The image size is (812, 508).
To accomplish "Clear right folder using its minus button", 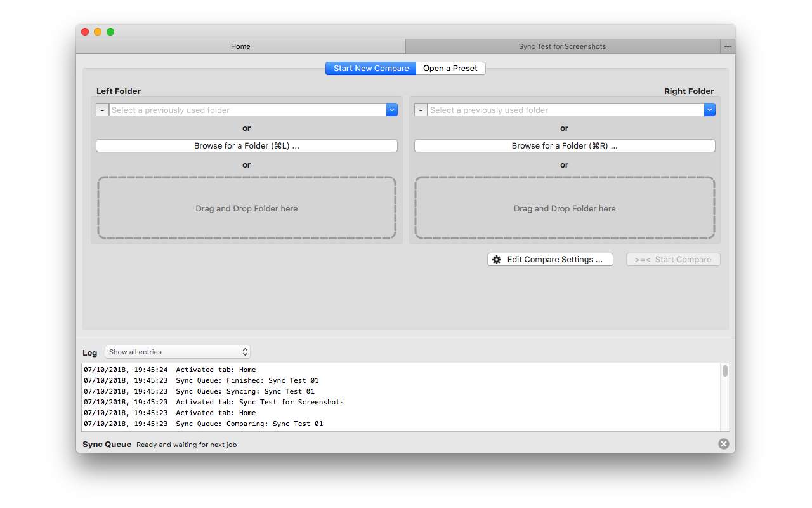I will (x=421, y=109).
